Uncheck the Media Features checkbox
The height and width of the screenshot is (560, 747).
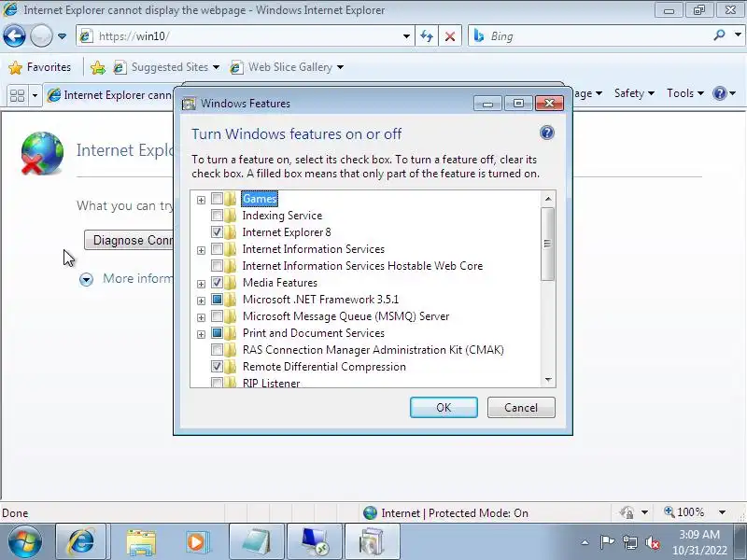[217, 283]
